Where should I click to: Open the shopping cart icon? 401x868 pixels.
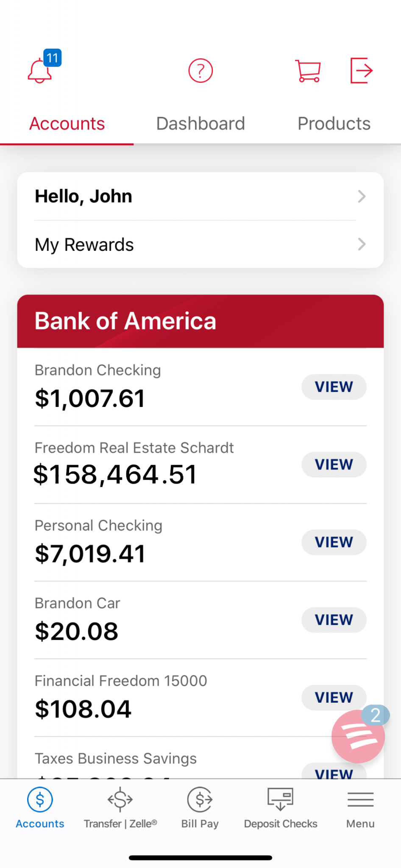pos(308,71)
